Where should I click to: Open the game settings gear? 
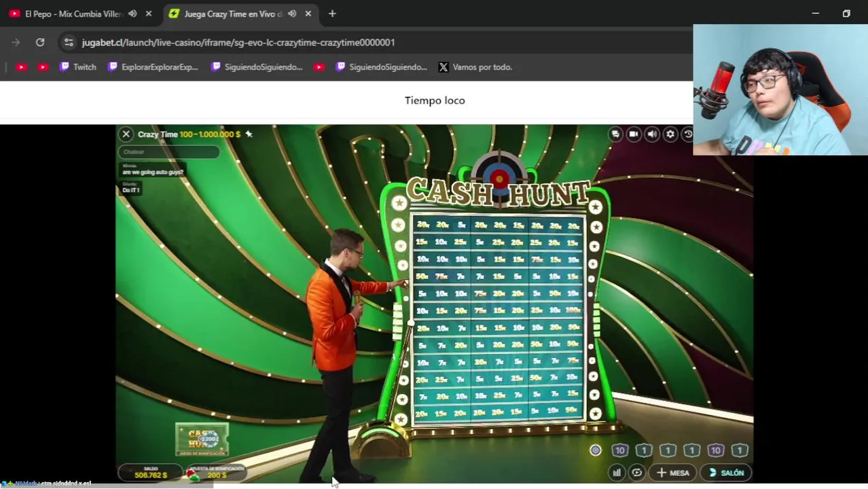pos(670,134)
